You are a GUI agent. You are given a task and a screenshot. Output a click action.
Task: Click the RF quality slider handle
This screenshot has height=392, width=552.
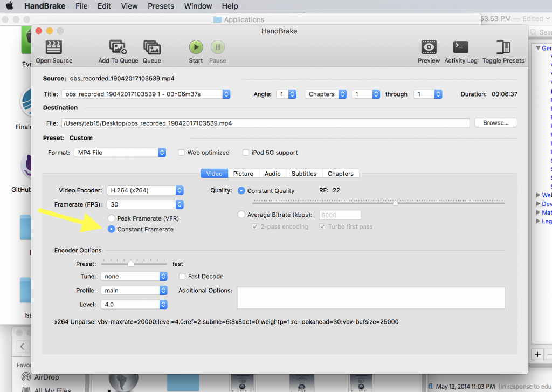[395, 203]
